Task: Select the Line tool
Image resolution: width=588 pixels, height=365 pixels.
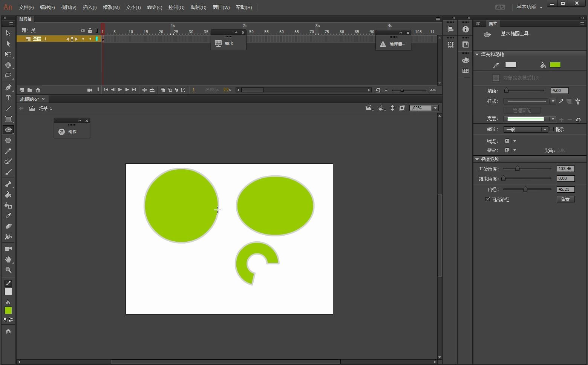Action: (8, 109)
